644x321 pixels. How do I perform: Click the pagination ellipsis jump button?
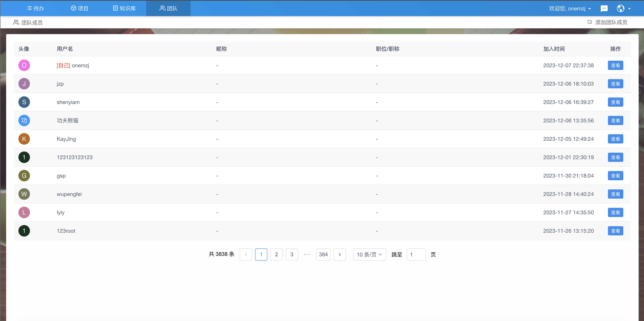[307, 255]
